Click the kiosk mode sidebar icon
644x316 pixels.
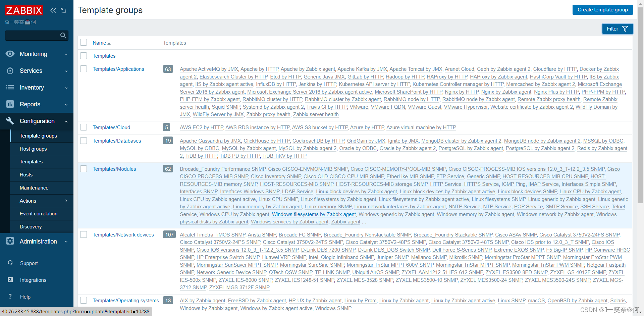63,10
